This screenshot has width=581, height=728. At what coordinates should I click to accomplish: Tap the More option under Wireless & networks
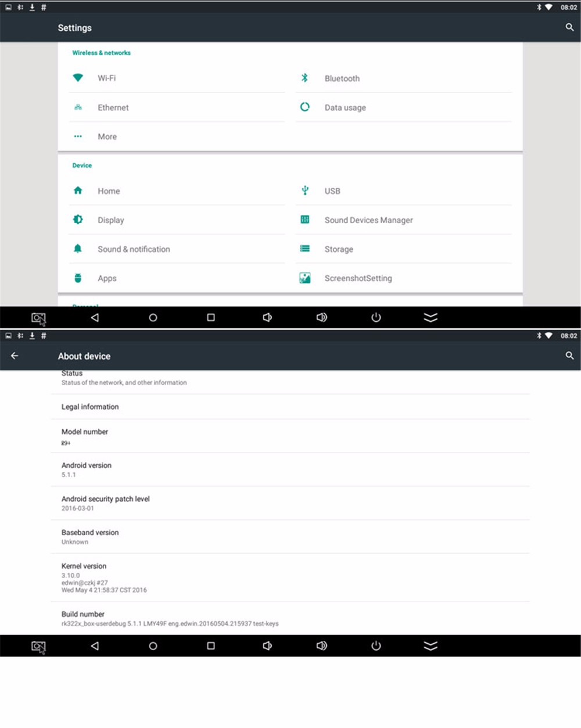107,137
